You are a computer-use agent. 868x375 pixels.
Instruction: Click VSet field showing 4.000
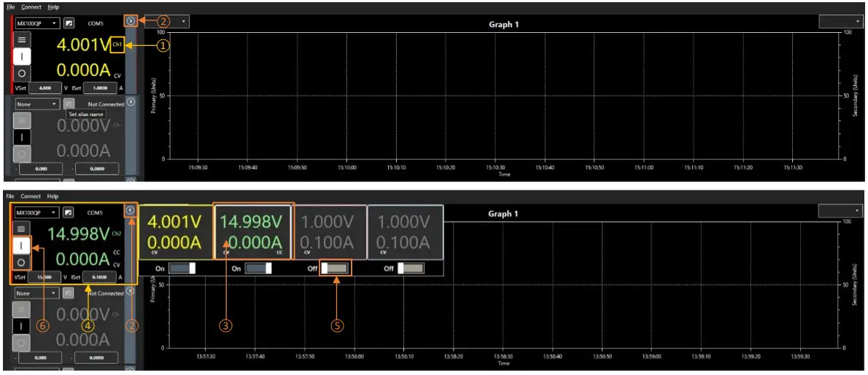44,88
